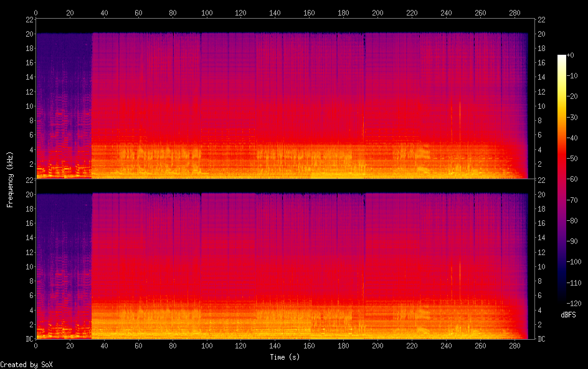This screenshot has height=369, width=588.
Task: Click the "-10" color scale label
Action: 572,76
